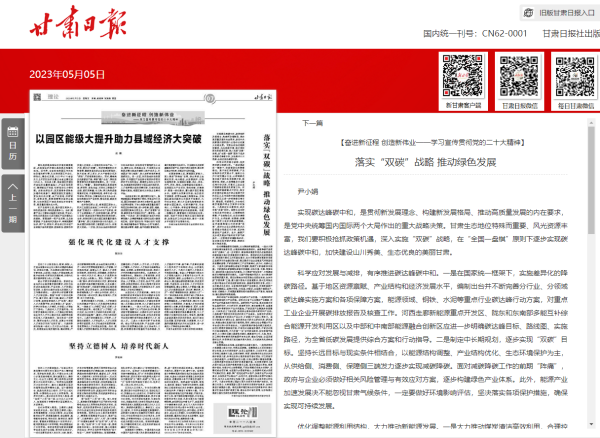The width and height of the screenshot is (600, 438).
Task: Open article 强化现代化建设人才支撑 on page image
Action: [119, 242]
